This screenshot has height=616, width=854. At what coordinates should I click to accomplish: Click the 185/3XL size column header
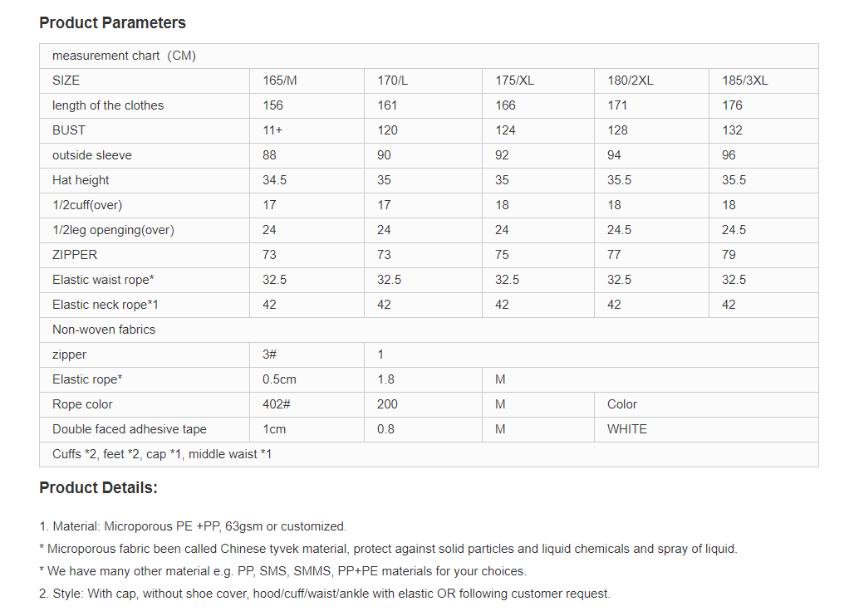[745, 81]
